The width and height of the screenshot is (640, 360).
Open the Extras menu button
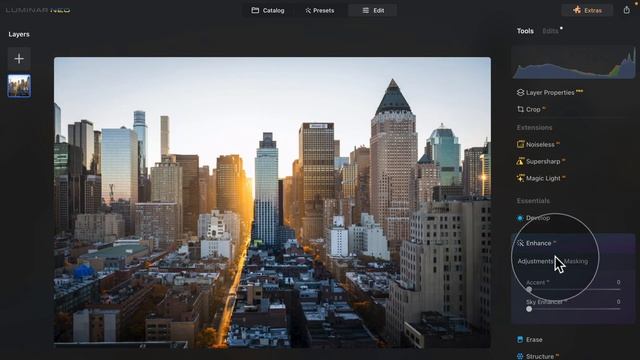click(x=587, y=10)
